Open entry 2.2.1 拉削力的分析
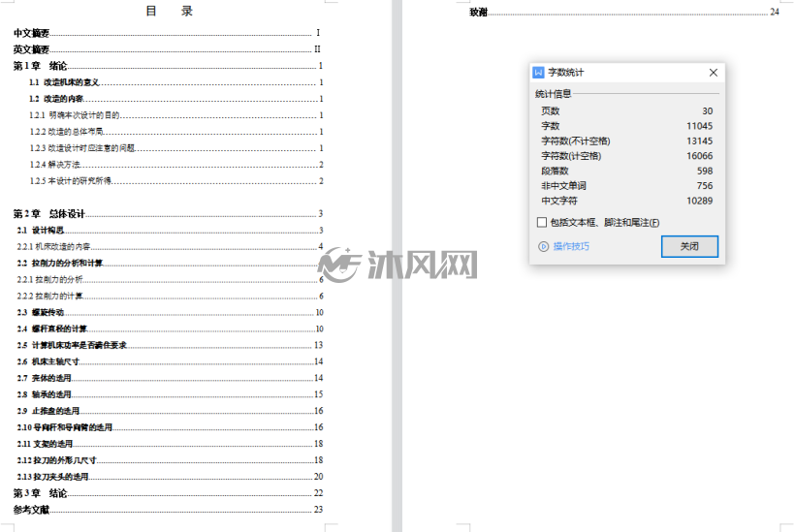The height and width of the screenshot is (532, 795). (x=170, y=279)
